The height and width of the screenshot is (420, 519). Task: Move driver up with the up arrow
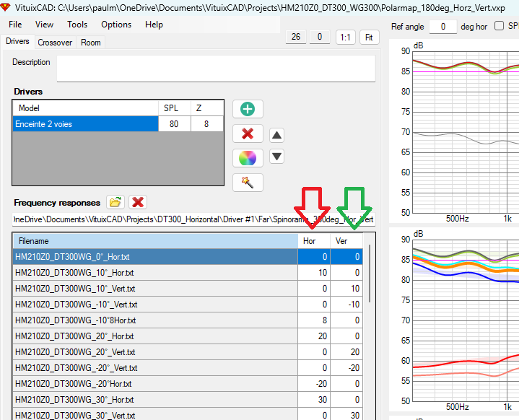point(276,135)
